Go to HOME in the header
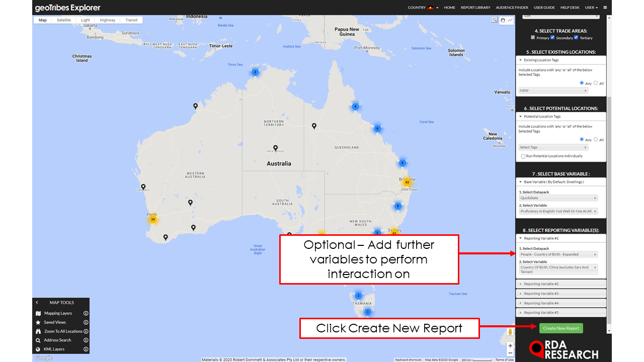Image resolution: width=644 pixels, height=362 pixels. pyautogui.click(x=450, y=8)
